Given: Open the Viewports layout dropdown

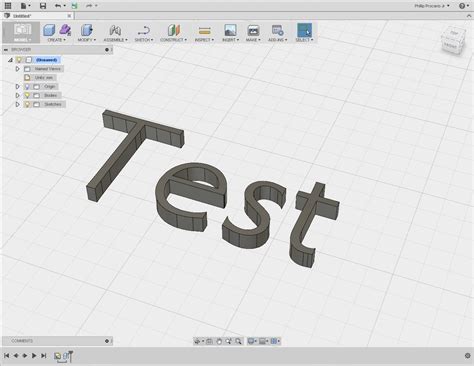Looking at the screenshot, I should tap(275, 341).
